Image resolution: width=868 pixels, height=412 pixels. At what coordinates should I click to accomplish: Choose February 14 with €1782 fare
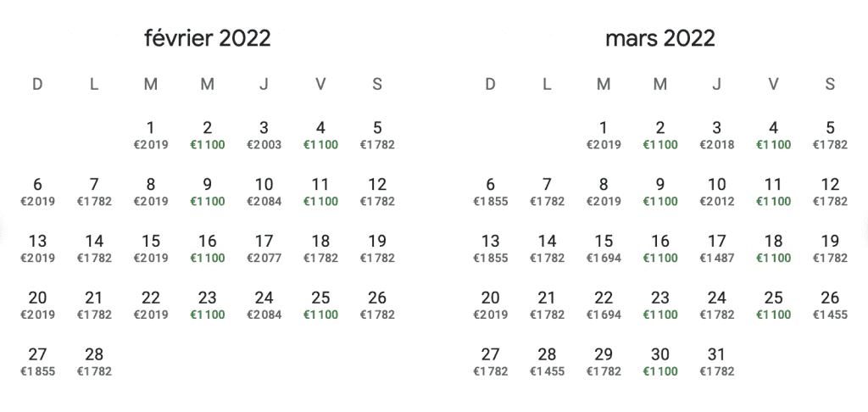(94, 248)
